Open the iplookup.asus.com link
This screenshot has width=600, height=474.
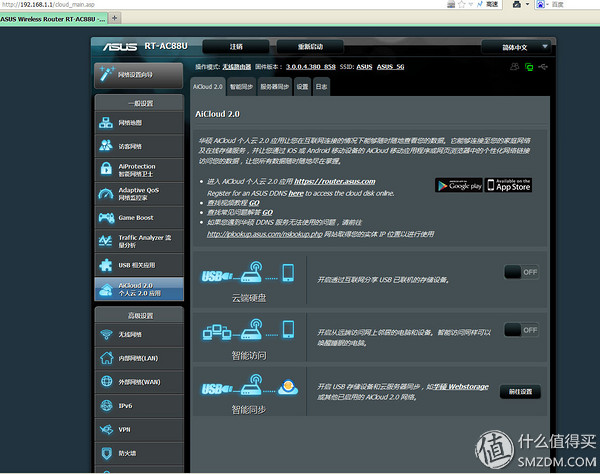click(265, 234)
